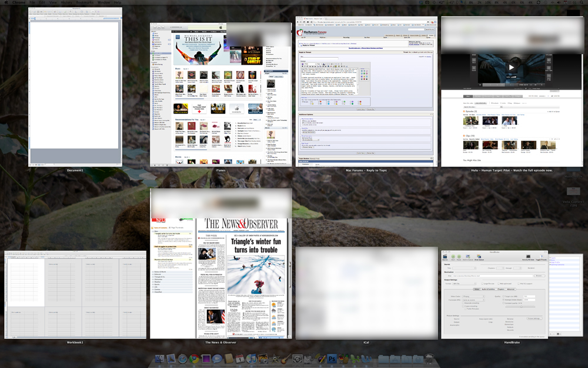Click the plus button under HandBrake presets

(550, 334)
